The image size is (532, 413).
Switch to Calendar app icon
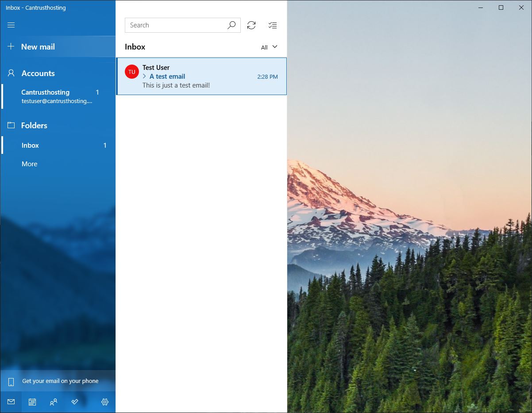pos(32,402)
